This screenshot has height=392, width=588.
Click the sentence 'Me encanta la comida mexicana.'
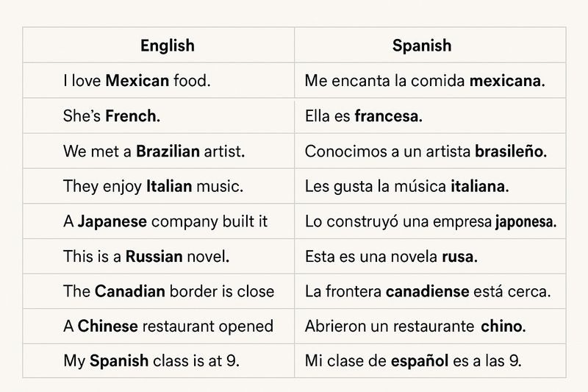tap(425, 81)
